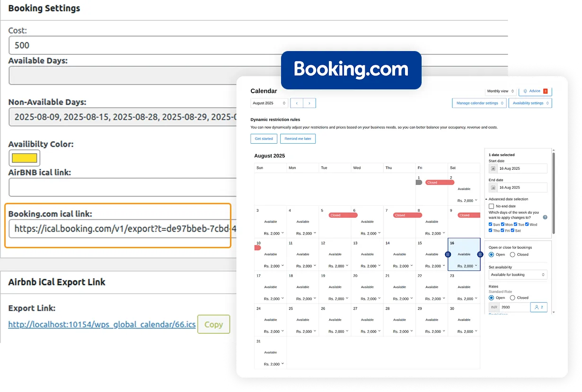The height and width of the screenshot is (392, 582).
Task: Click the Closed bar on August 5
Action: (343, 215)
